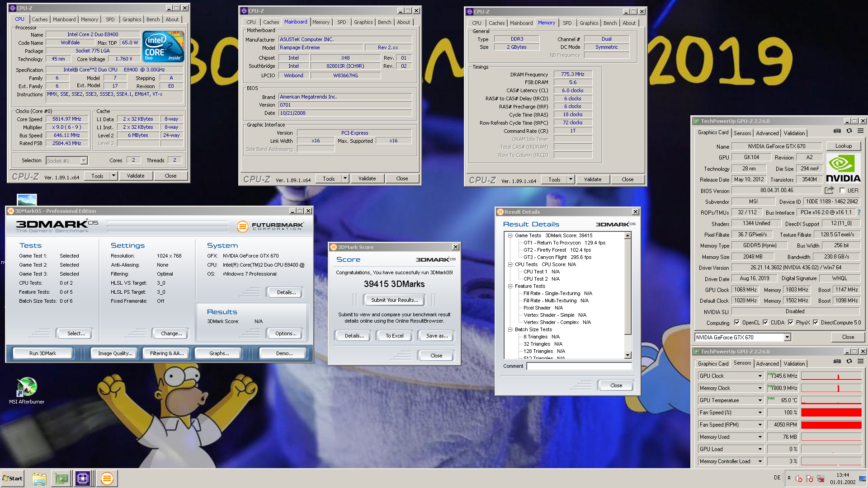Click refresh icon in GPU-Z Sensors window
The image size is (868, 488).
click(849, 361)
